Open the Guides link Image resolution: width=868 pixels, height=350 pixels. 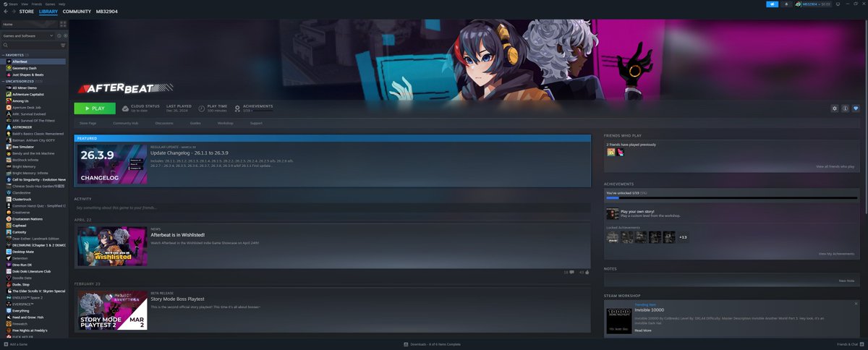click(x=195, y=123)
